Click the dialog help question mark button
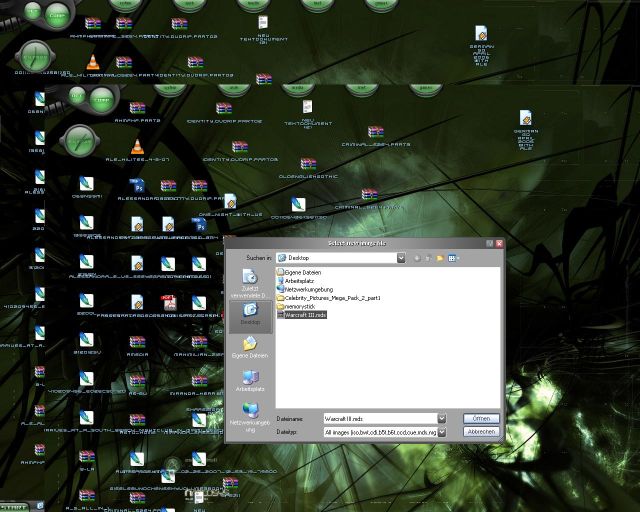The image size is (640, 512). pyautogui.click(x=488, y=243)
